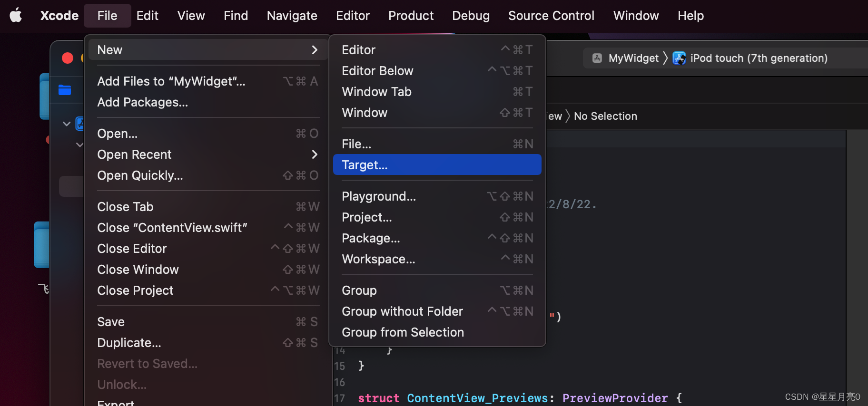Expand the Open Recent submenu

[x=208, y=155]
